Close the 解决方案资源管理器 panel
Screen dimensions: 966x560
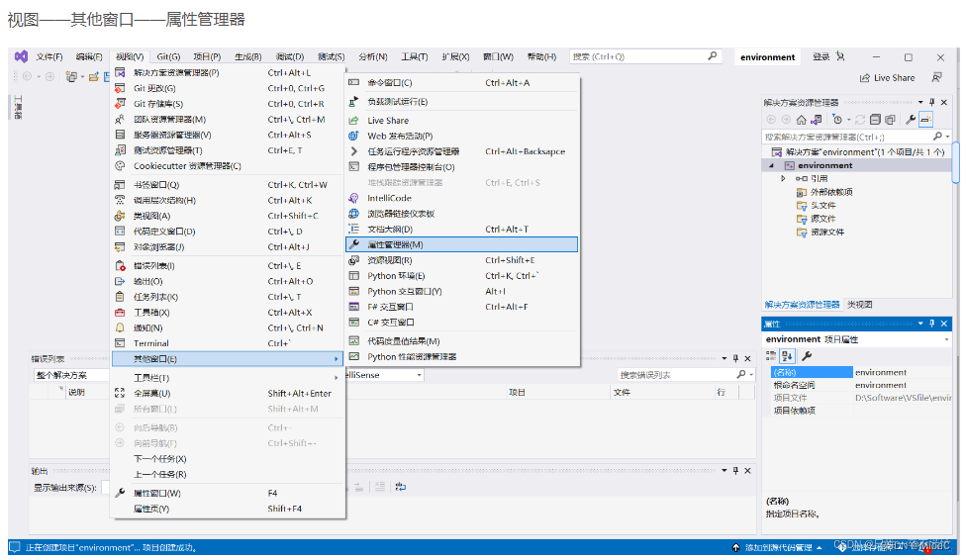tap(944, 102)
